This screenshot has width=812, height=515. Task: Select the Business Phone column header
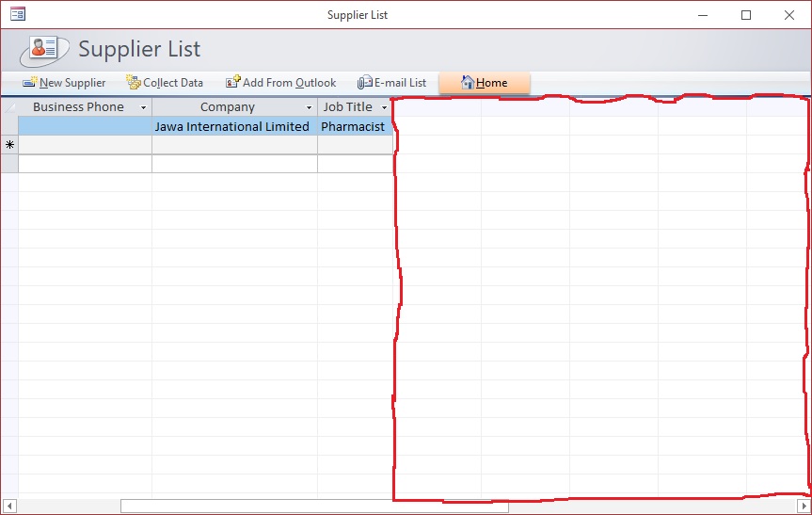coord(85,107)
